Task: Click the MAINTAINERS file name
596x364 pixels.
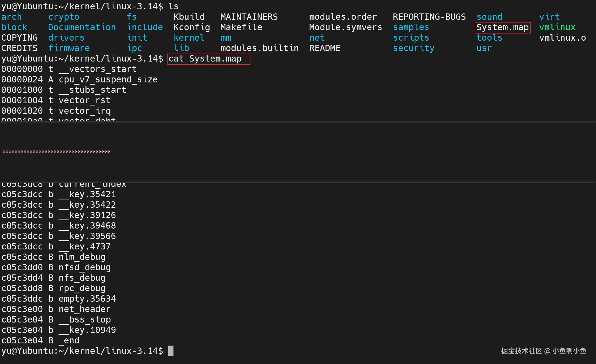Action: (x=249, y=17)
